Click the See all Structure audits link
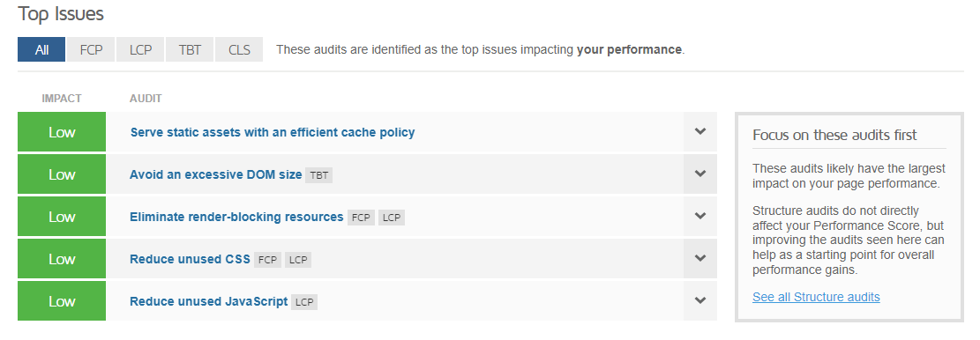This screenshot has height=340, width=980. coord(816,297)
